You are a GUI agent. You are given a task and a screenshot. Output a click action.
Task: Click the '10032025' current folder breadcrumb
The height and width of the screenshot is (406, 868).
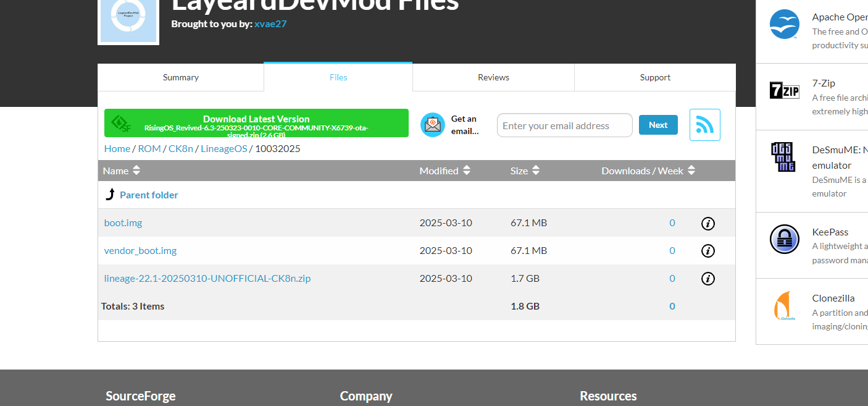(278, 148)
